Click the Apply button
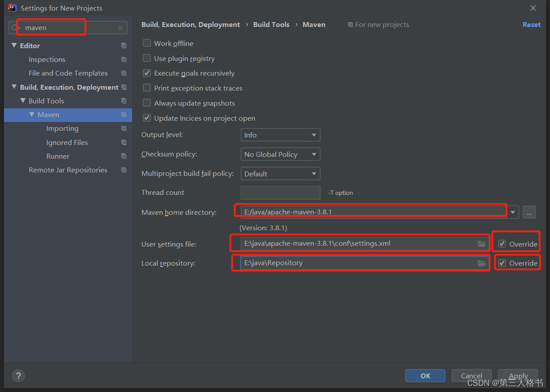This screenshot has height=392, width=550. 518,376
